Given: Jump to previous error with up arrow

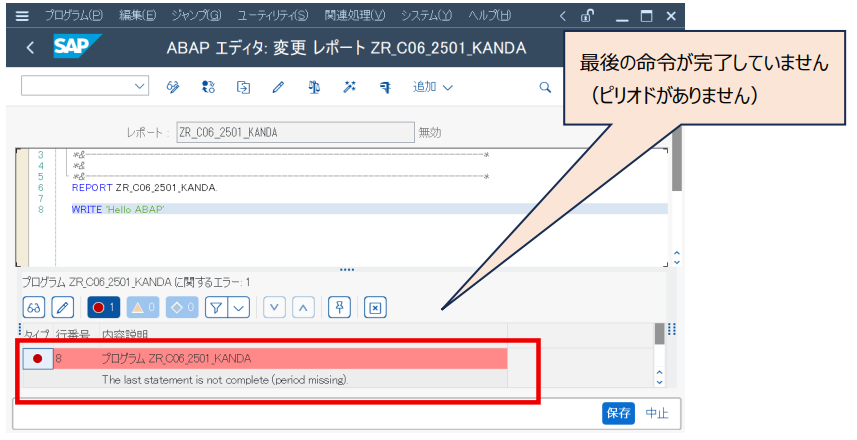Looking at the screenshot, I should pos(303,307).
